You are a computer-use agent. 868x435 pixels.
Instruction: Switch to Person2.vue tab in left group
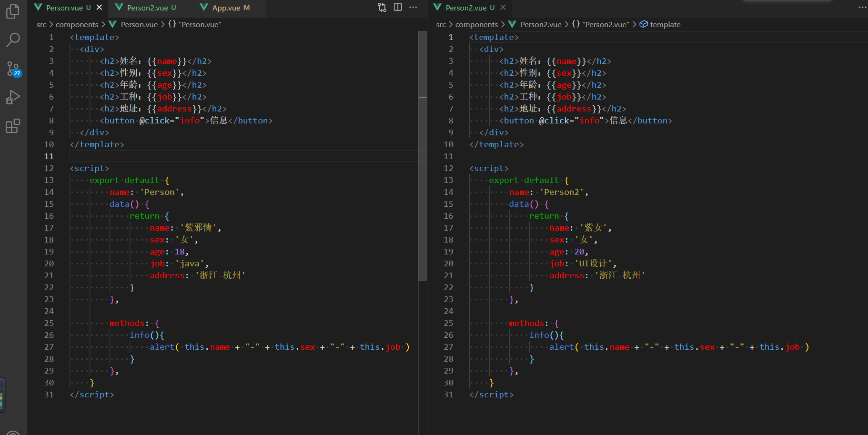(x=151, y=8)
